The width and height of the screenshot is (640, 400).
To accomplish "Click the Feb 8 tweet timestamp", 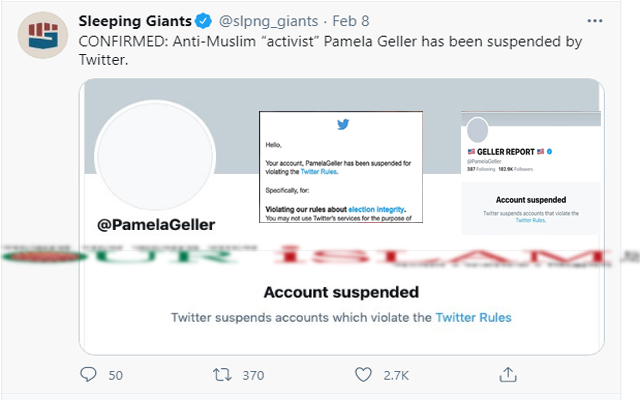I will click(351, 21).
